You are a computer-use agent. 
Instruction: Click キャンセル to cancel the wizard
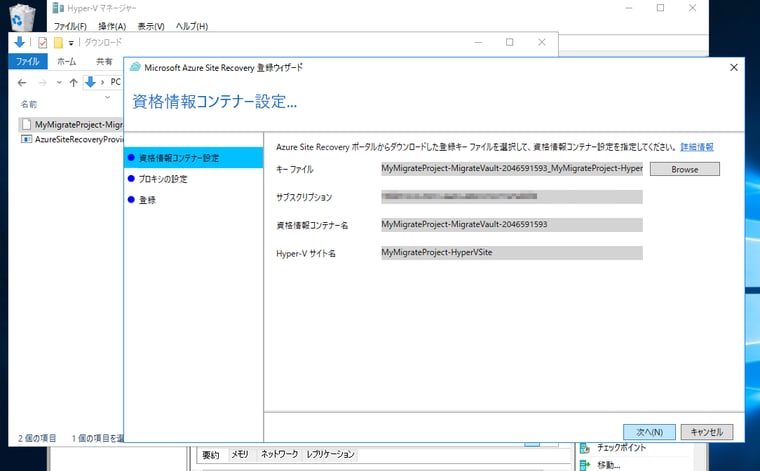(x=707, y=432)
